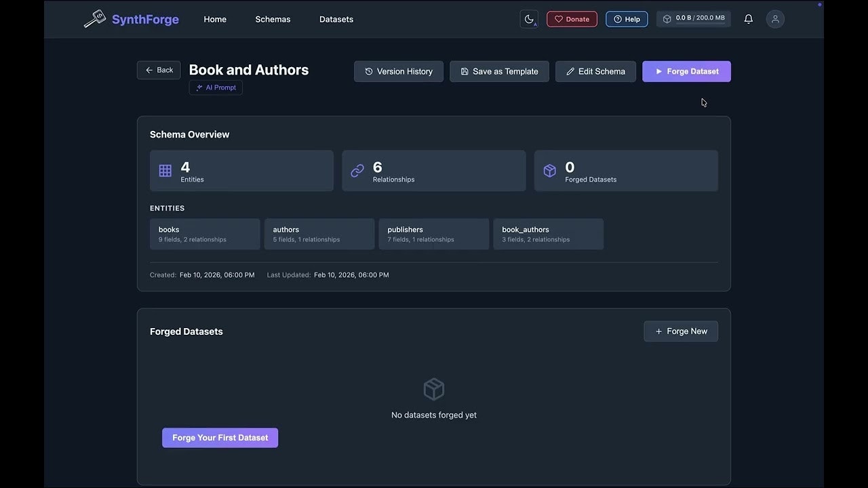Click Save as Template
The image size is (868, 488).
click(499, 71)
